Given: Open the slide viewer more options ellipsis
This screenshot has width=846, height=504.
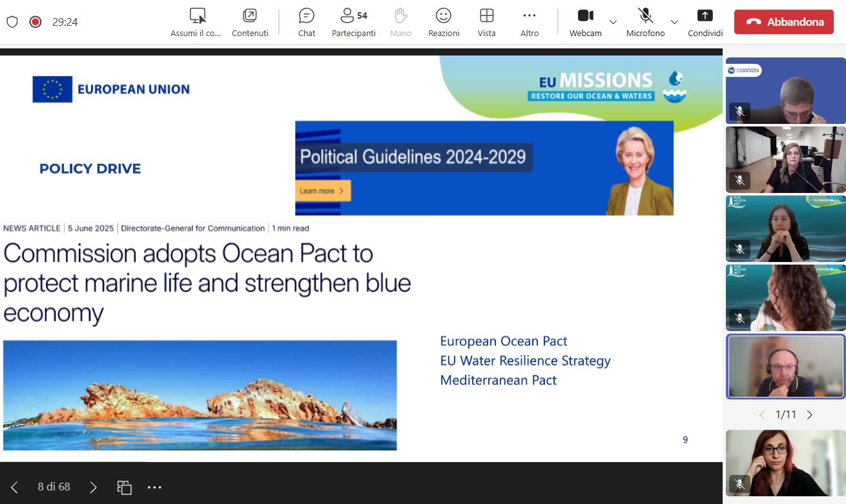Looking at the screenshot, I should [x=154, y=487].
